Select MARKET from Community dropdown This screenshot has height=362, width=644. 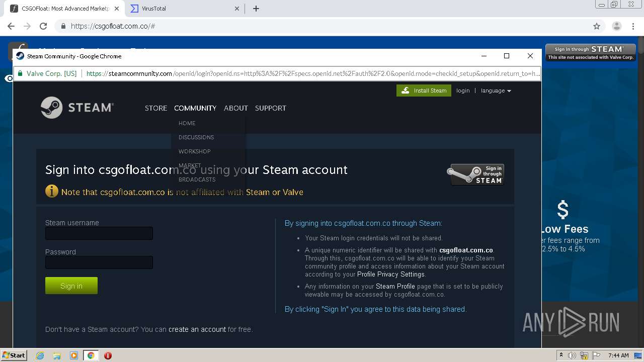[x=190, y=165]
